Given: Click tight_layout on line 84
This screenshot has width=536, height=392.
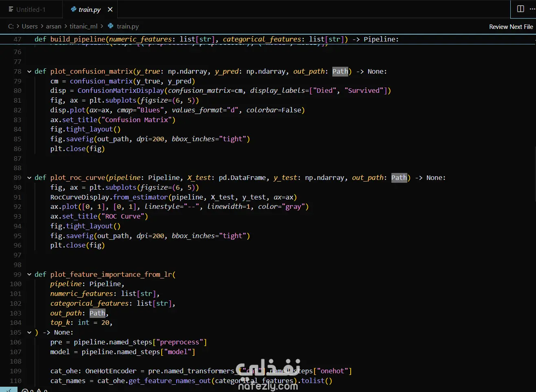Looking at the screenshot, I should [90, 129].
